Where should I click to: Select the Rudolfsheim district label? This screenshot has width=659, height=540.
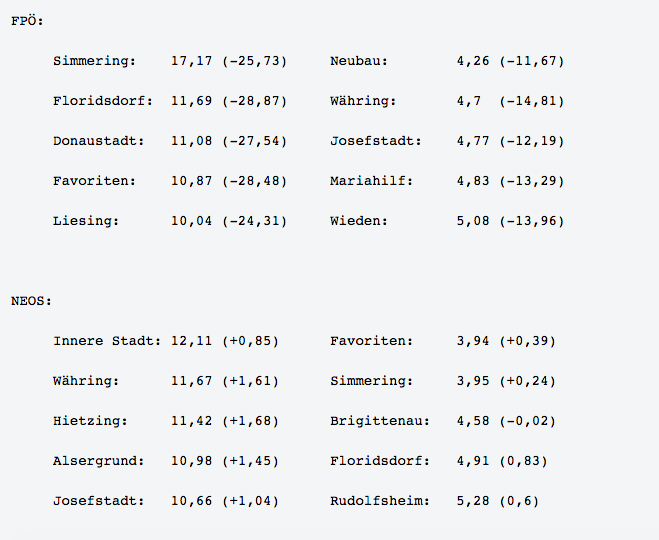pyautogui.click(x=380, y=501)
